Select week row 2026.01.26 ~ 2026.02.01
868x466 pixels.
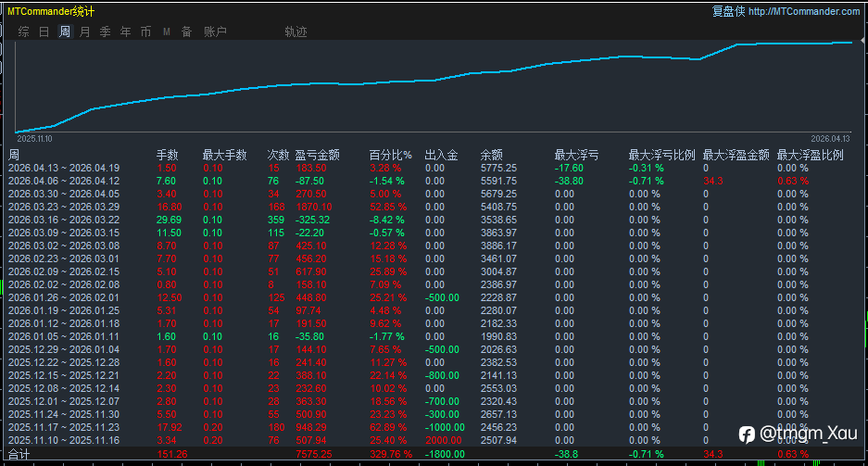click(434, 297)
